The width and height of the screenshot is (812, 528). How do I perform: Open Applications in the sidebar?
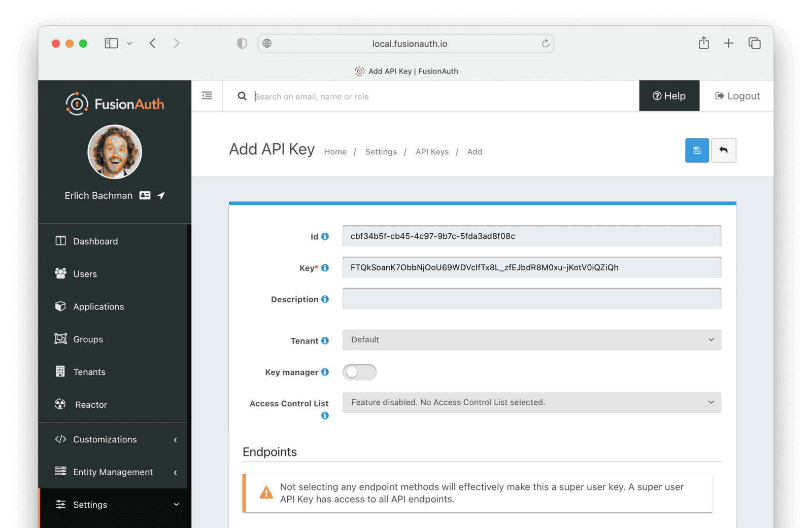tap(98, 307)
